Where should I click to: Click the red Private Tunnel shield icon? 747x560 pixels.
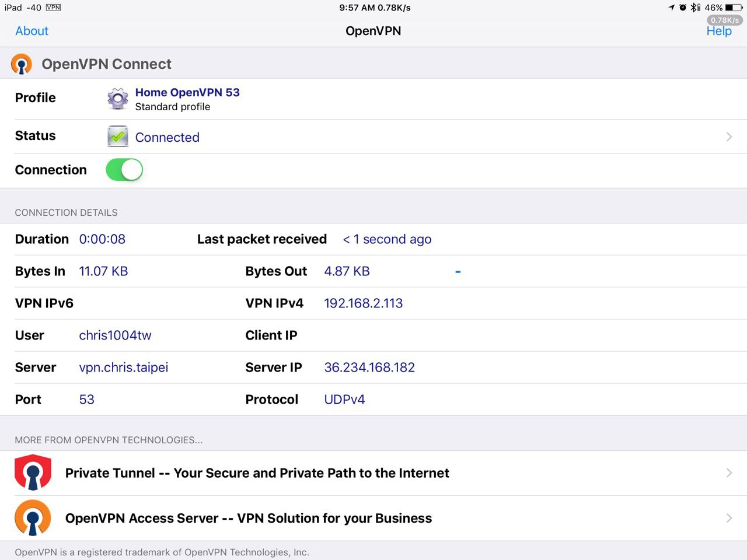coord(33,473)
